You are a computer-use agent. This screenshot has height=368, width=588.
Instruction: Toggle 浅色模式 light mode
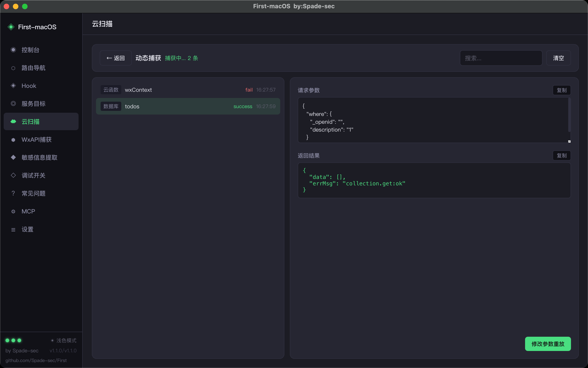(63, 340)
